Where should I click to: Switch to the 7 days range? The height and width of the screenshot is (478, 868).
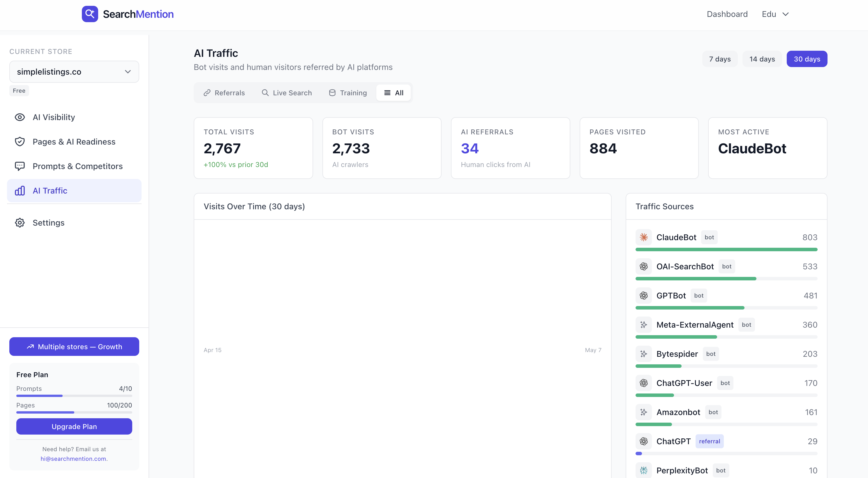720,59
